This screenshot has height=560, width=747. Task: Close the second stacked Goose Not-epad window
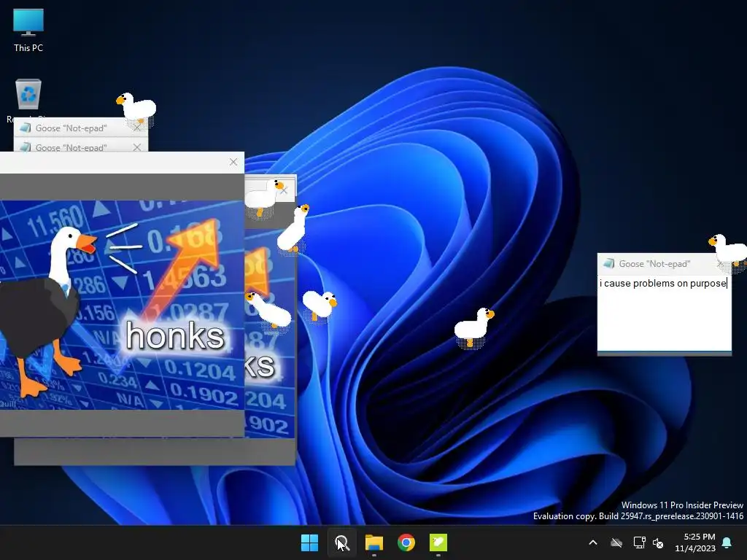[x=137, y=147]
